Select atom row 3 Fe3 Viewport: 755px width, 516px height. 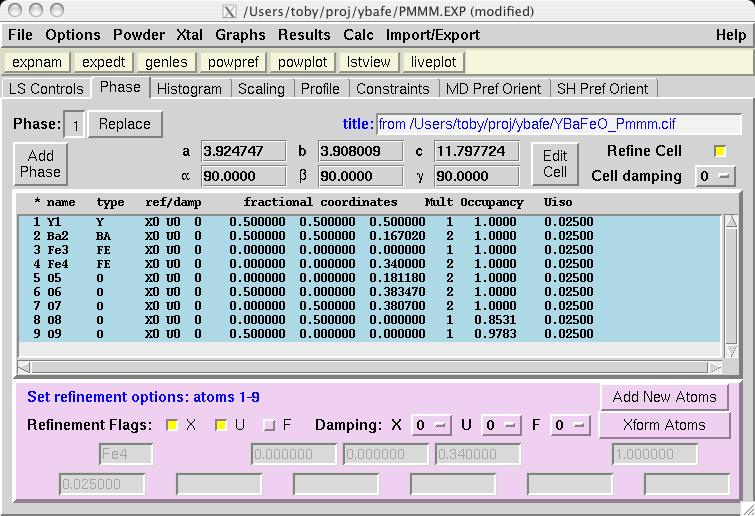coord(369,250)
